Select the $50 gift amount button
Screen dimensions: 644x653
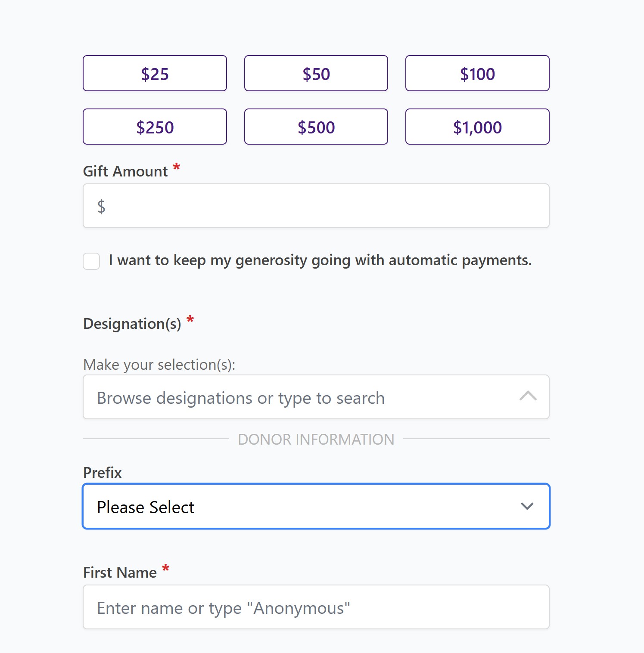tap(316, 73)
